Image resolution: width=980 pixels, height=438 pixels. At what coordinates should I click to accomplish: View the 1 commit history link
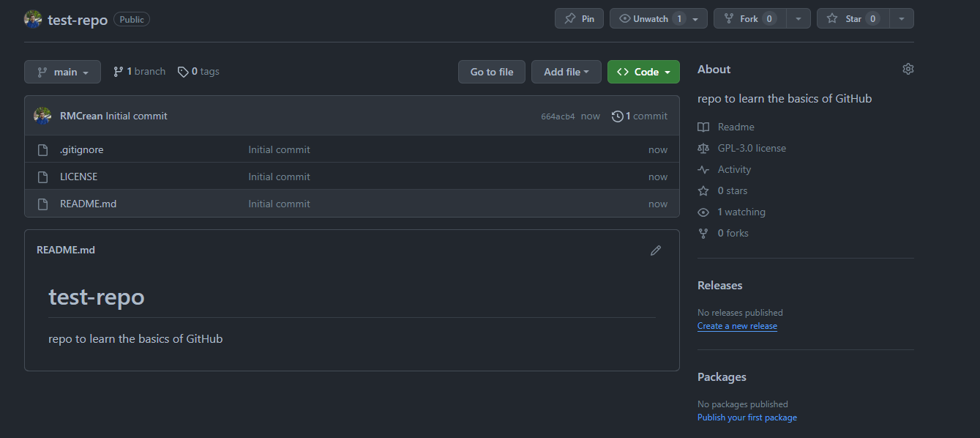point(640,116)
